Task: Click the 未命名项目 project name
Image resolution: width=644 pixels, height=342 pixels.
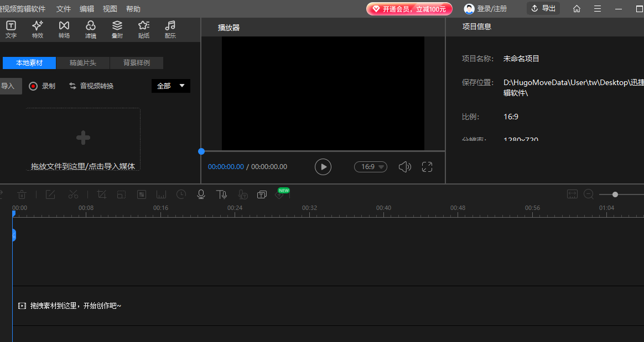Action: [521, 59]
